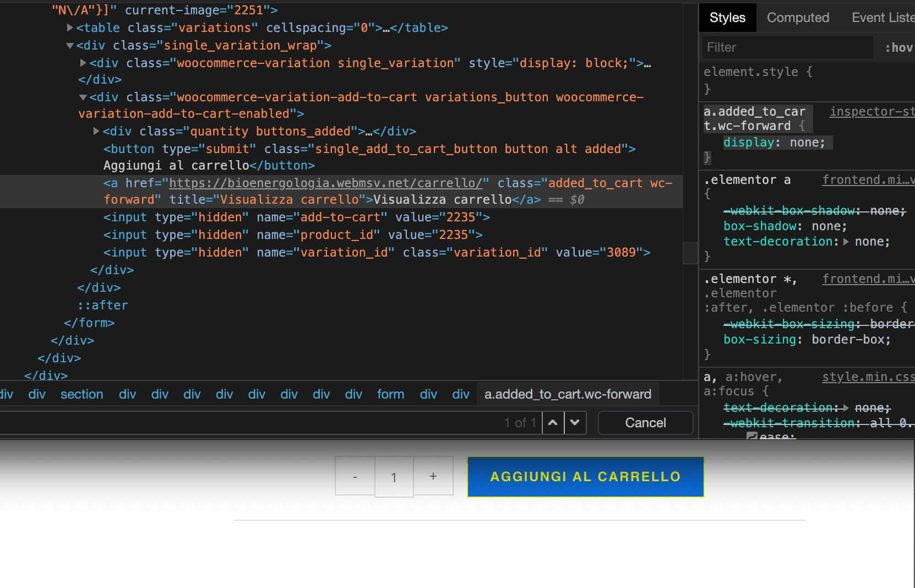Click the minus quantity button
Screen dimensions: 915x588
click(x=355, y=476)
